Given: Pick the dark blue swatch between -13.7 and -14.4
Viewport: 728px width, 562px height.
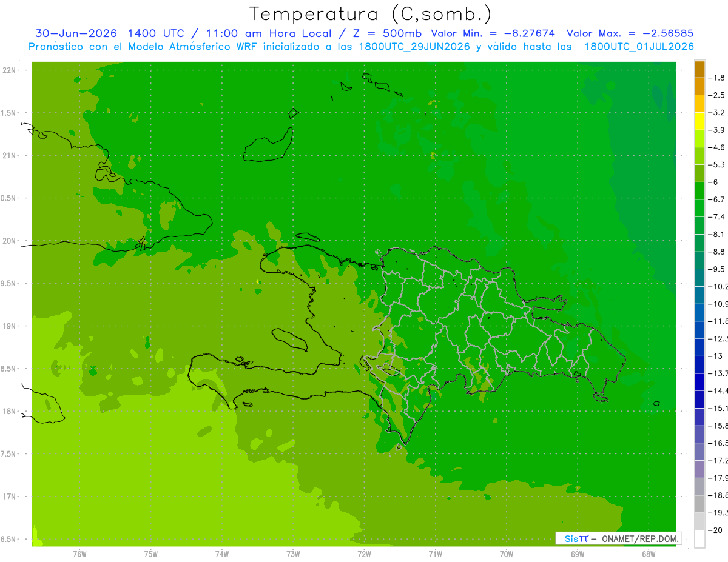Looking at the screenshot, I should 699,382.
